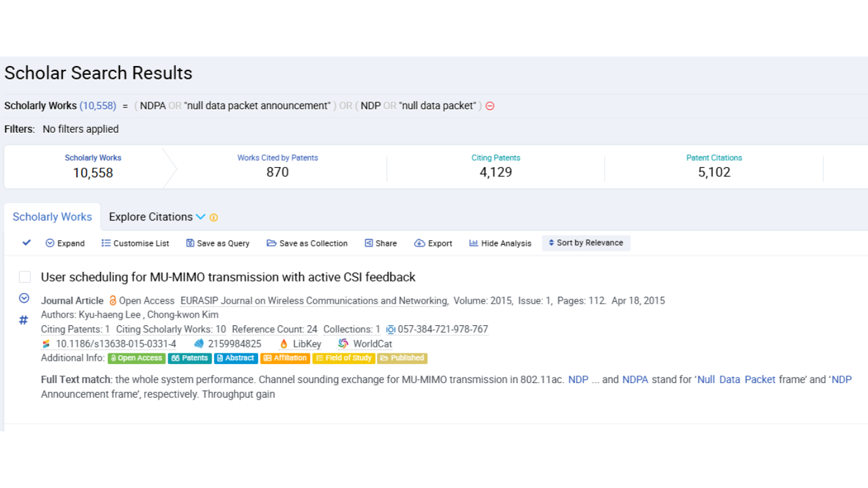Toggle the select-all checkmark in the toolbar
The height and width of the screenshot is (488, 868).
click(27, 243)
